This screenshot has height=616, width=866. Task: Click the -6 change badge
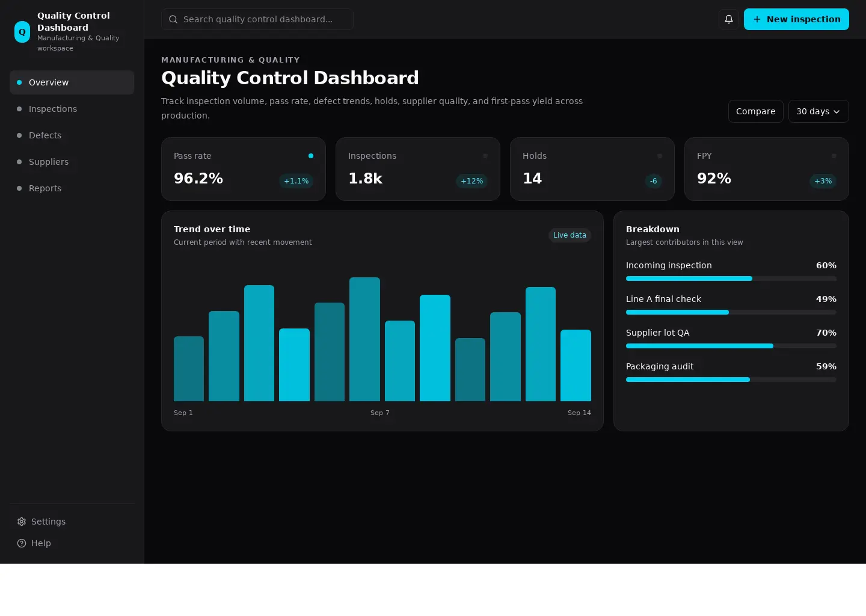[653, 181]
